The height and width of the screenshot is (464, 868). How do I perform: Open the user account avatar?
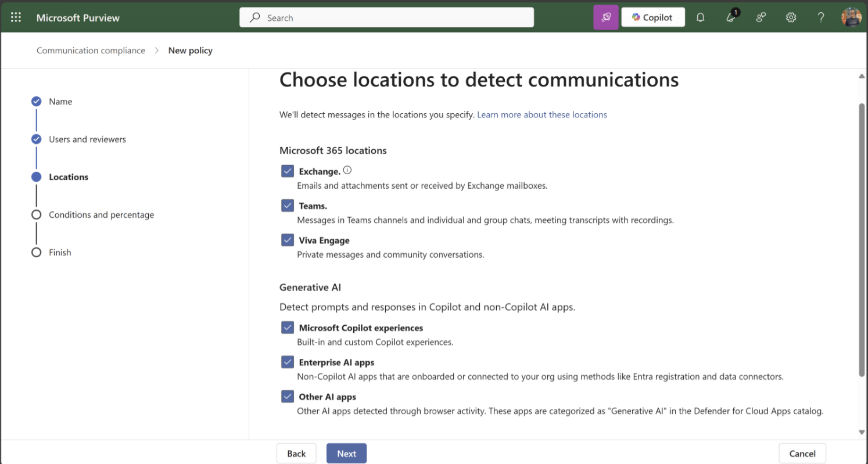851,17
